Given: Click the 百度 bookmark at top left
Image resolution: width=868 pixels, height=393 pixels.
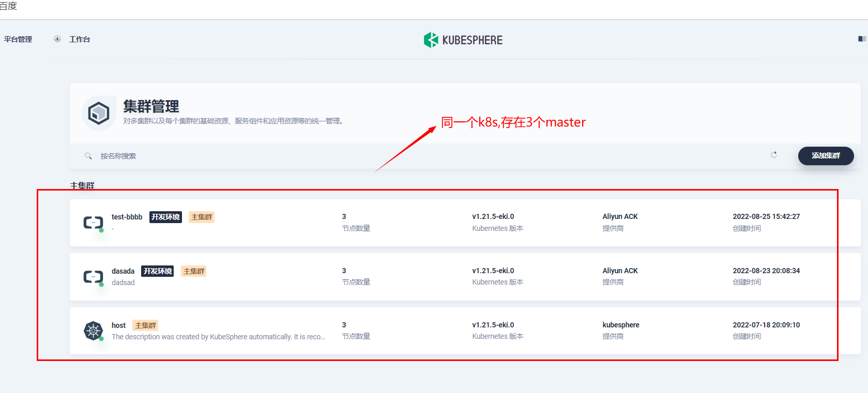Looking at the screenshot, I should 8,6.
